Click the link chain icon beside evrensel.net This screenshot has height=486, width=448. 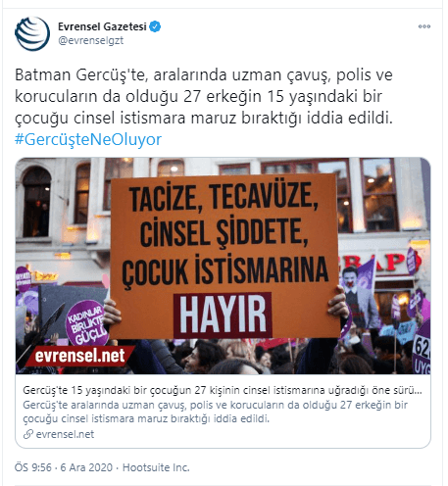tap(28, 434)
